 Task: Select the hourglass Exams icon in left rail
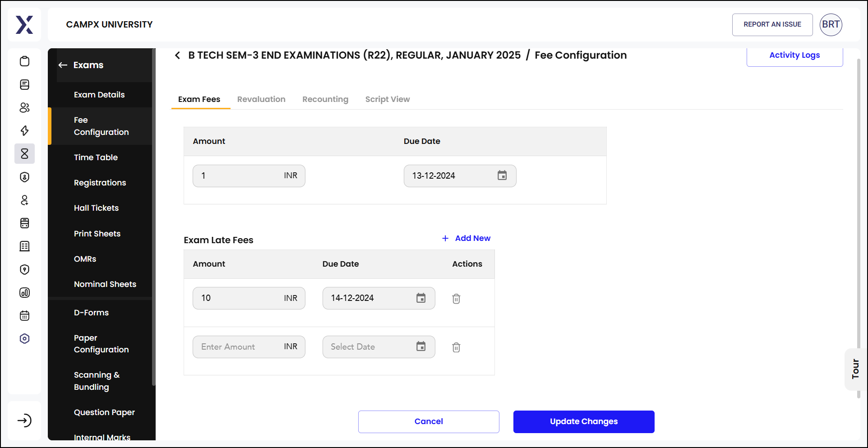pyautogui.click(x=25, y=154)
